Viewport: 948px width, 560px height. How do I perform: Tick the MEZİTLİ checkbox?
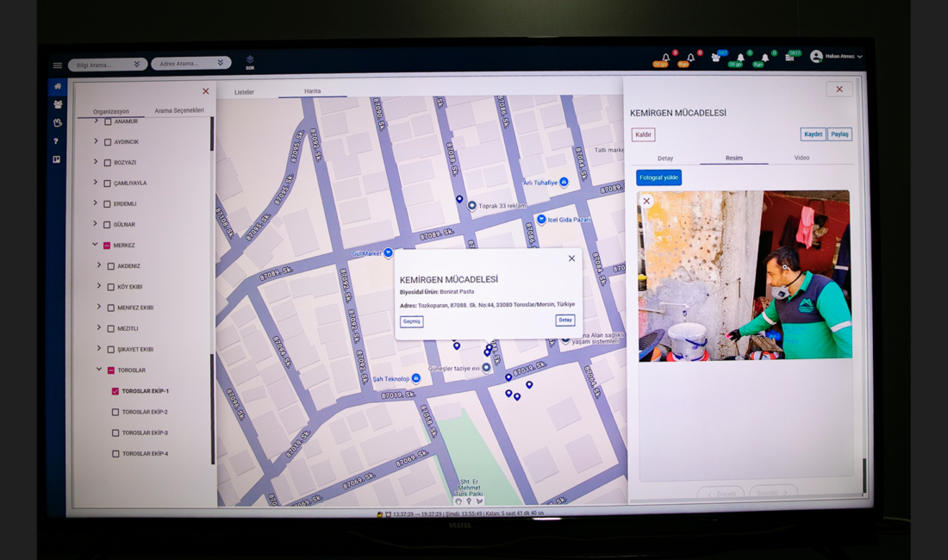point(110,328)
